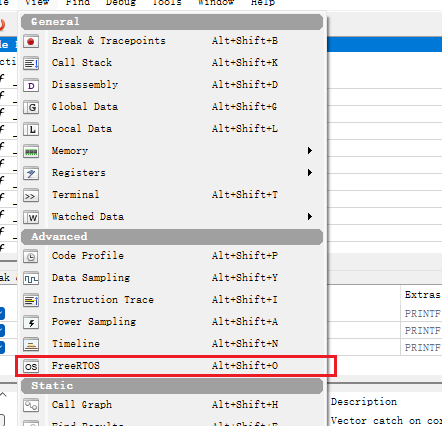This screenshot has width=442, height=426.
Task: Open the Terminal view
Action: (x=172, y=195)
